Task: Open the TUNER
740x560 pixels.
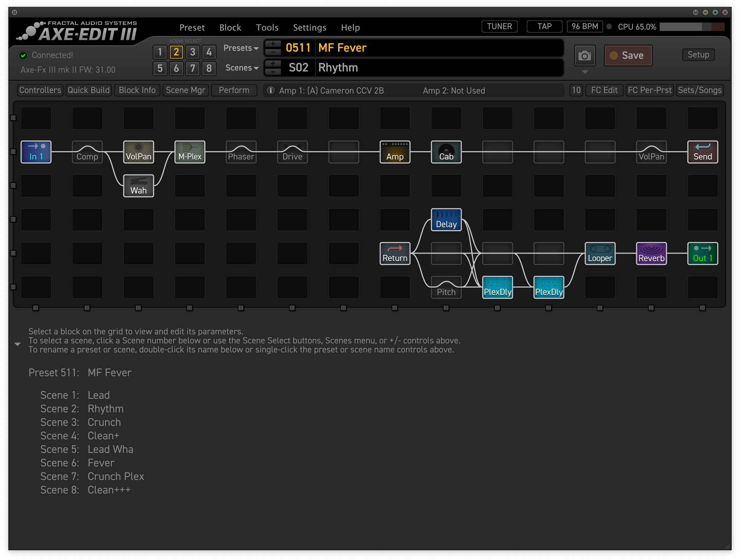Action: (499, 27)
